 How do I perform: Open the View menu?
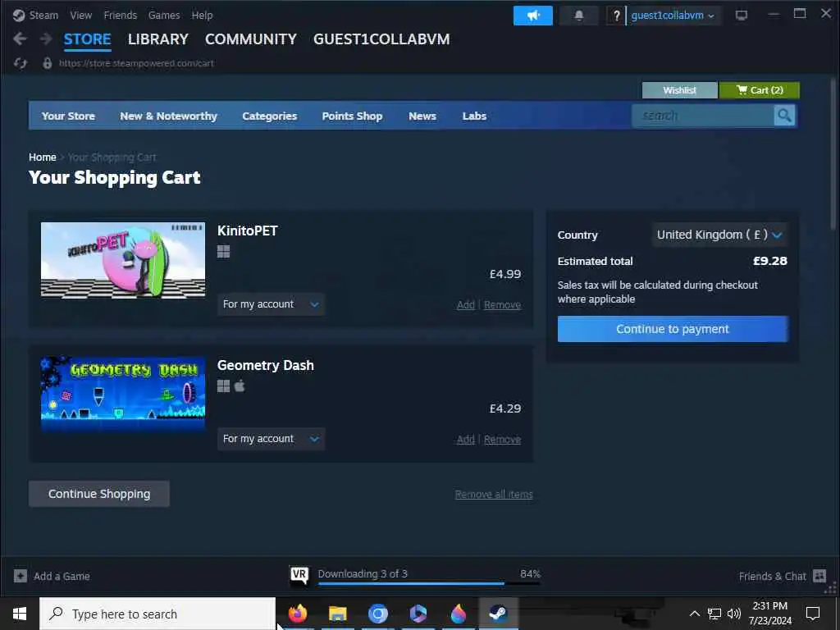(81, 16)
